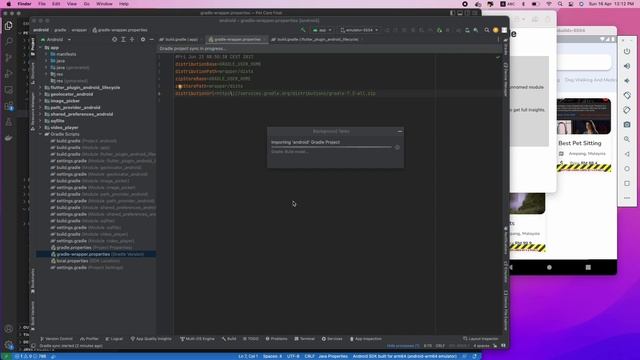Click the emulator Back triangle in the side toolbar
This screenshot has height=360, width=640.
click(627, 154)
